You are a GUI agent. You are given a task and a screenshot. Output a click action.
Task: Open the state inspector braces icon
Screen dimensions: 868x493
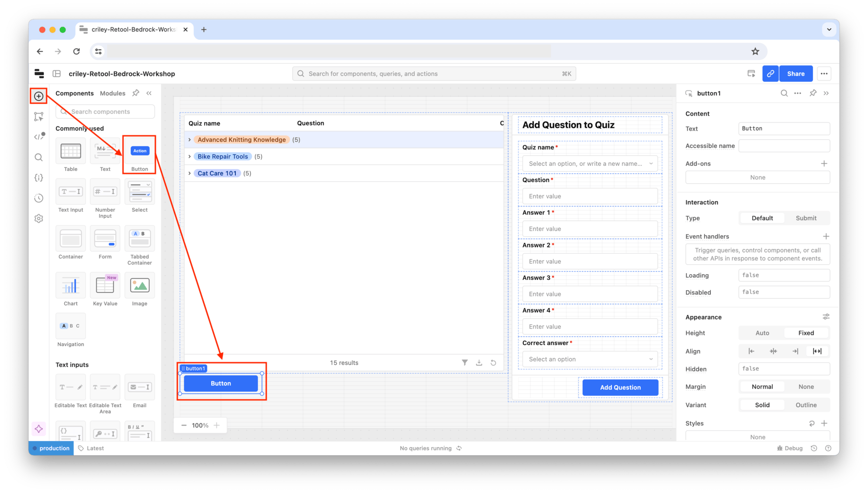click(x=39, y=178)
